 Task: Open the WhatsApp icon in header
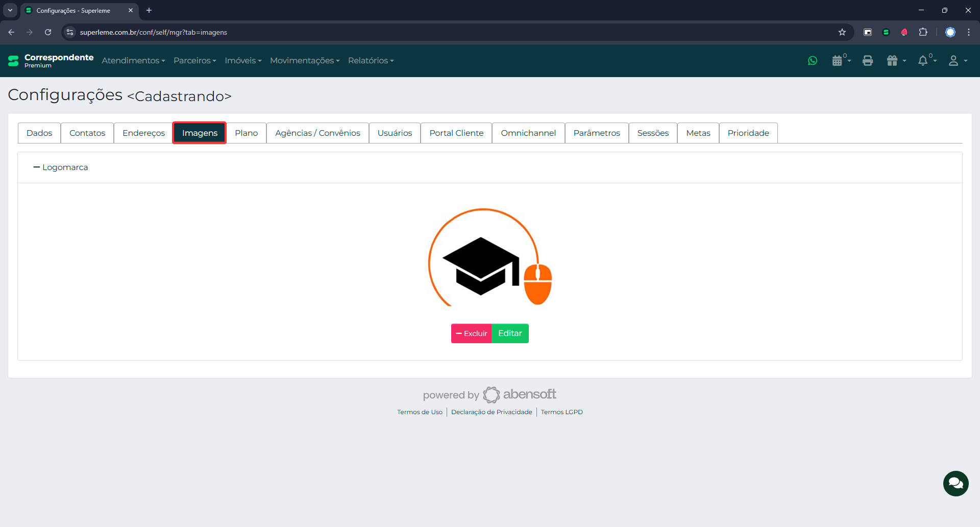[x=813, y=61]
